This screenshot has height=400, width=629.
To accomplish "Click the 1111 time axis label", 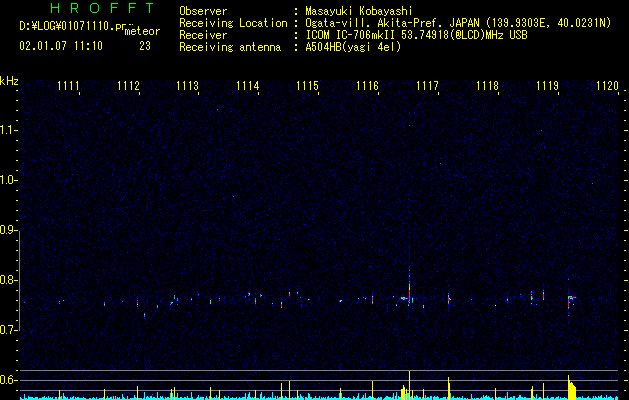I will pyautogui.click(x=68, y=86).
